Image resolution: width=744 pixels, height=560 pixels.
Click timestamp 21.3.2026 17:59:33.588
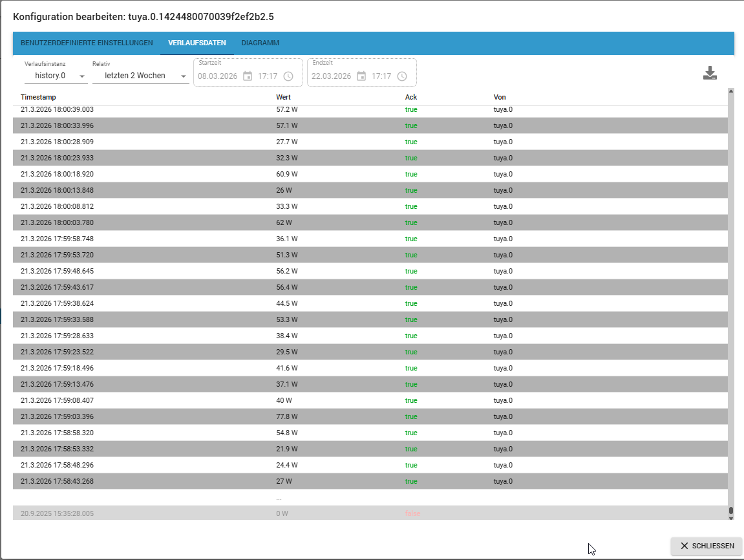pyautogui.click(x=57, y=319)
